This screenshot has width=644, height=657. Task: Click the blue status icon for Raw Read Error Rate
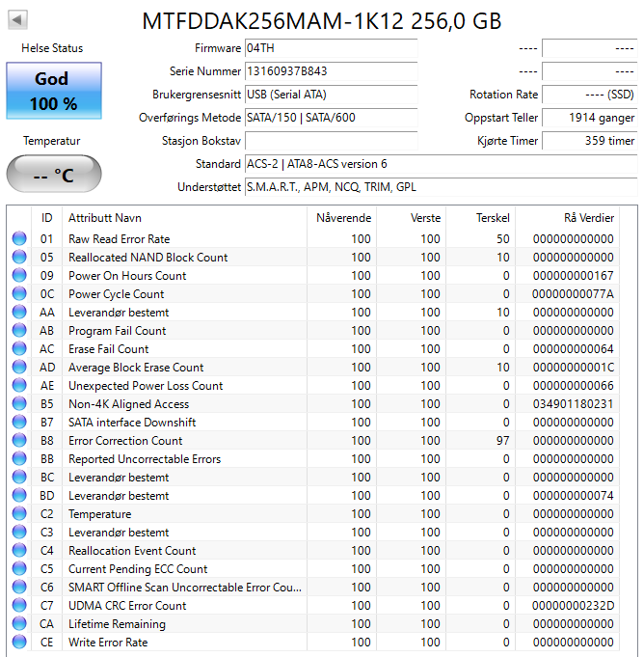[19, 239]
